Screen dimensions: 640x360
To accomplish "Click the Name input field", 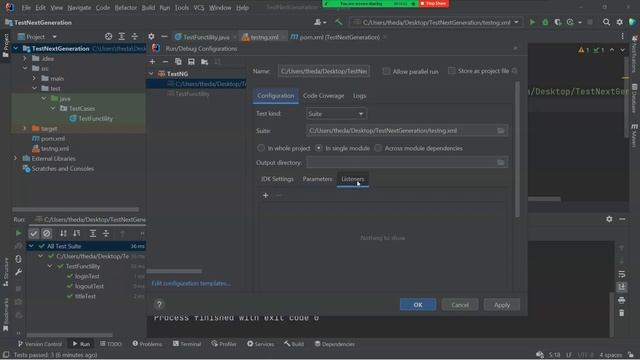I will [324, 71].
